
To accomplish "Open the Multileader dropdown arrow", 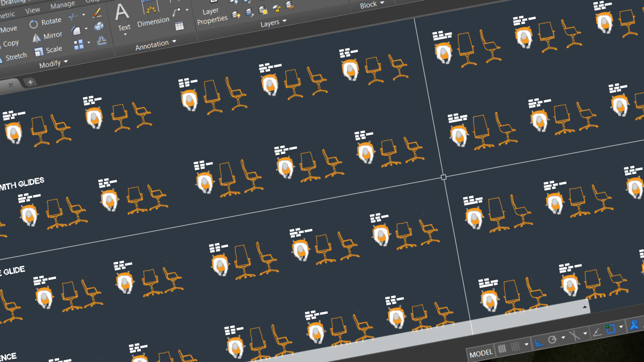I will point(187,10).
